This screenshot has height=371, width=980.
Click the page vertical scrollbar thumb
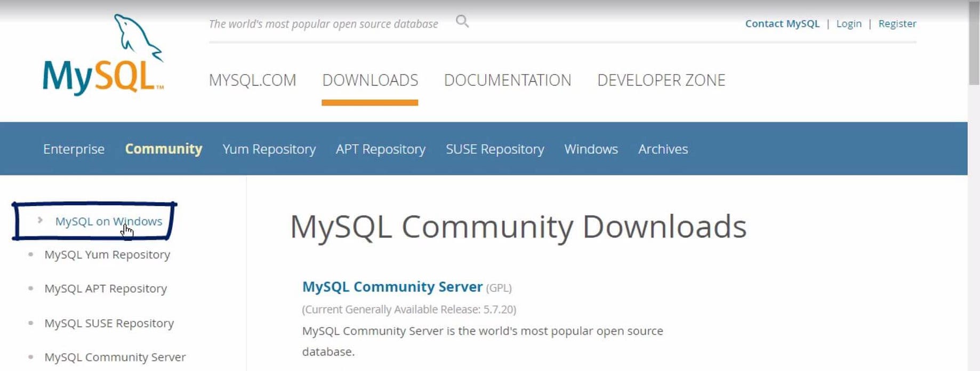pyautogui.click(x=974, y=43)
